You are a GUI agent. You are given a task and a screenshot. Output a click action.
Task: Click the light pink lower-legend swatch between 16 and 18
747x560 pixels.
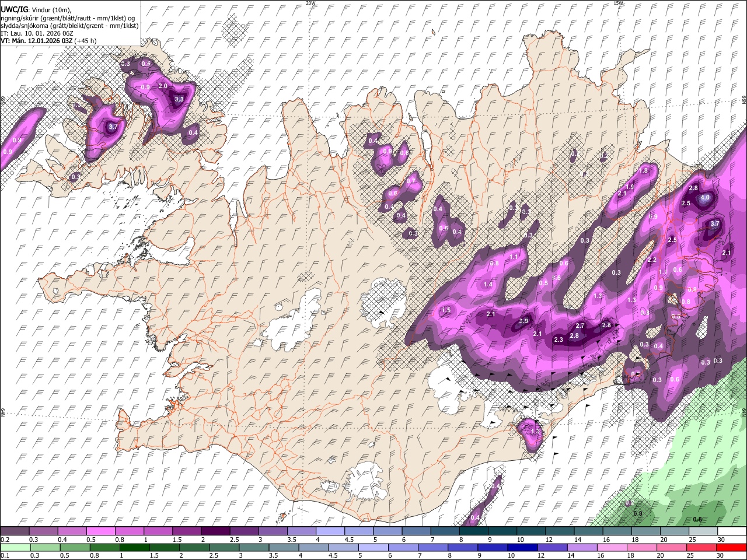tap(611, 548)
